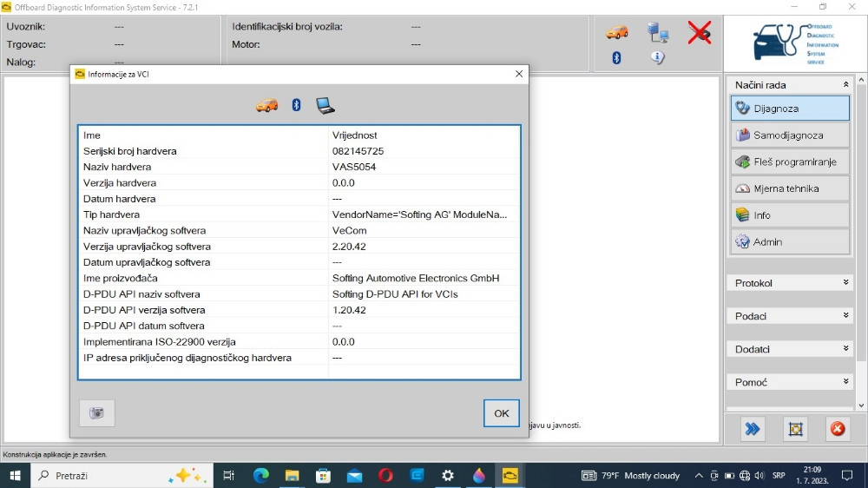Open Mjerna tehnika mode
Screen dimensions: 868x488
[x=790, y=188]
